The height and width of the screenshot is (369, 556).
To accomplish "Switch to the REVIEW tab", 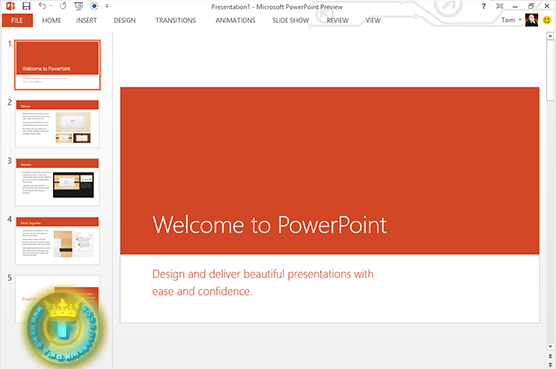I will [x=338, y=20].
